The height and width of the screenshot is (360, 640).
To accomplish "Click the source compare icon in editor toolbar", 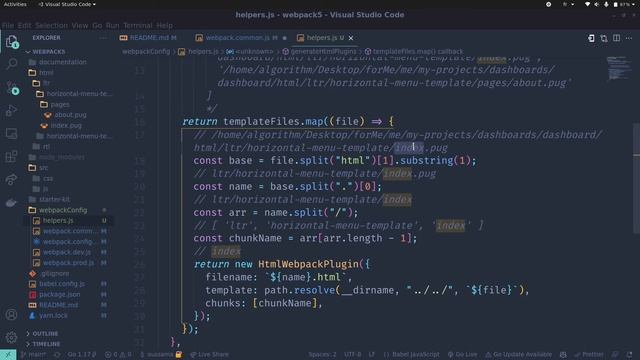I will coord(604,38).
